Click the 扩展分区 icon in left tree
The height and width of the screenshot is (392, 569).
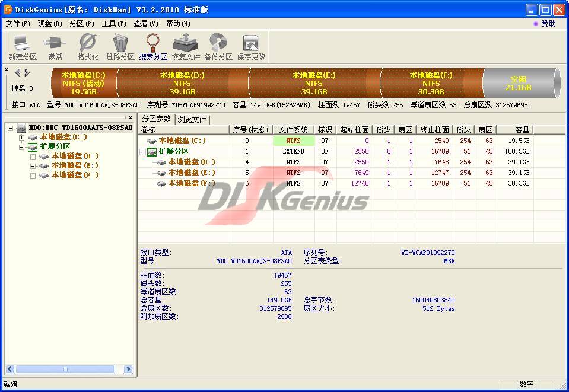(x=33, y=147)
